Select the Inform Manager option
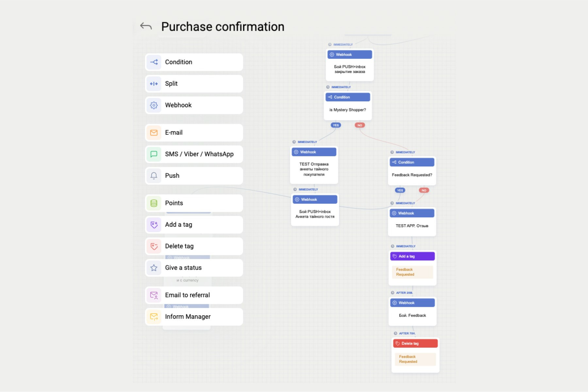This screenshot has width=588, height=392. (194, 317)
